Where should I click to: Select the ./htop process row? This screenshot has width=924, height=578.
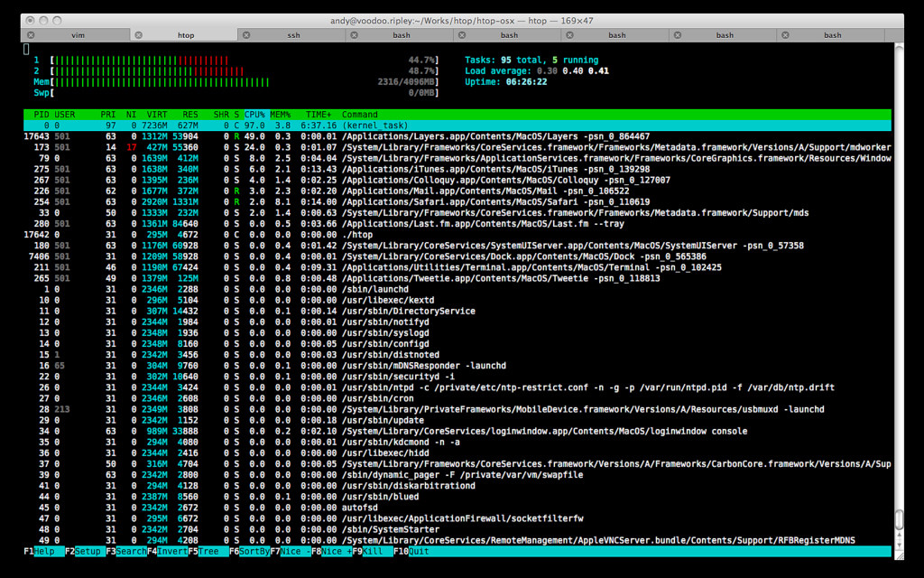(x=457, y=235)
